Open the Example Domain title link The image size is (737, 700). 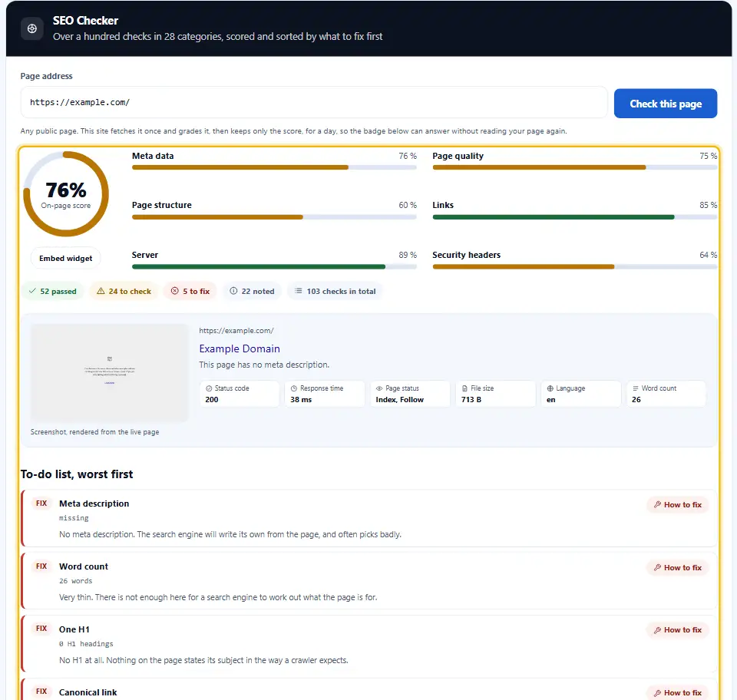coord(240,348)
